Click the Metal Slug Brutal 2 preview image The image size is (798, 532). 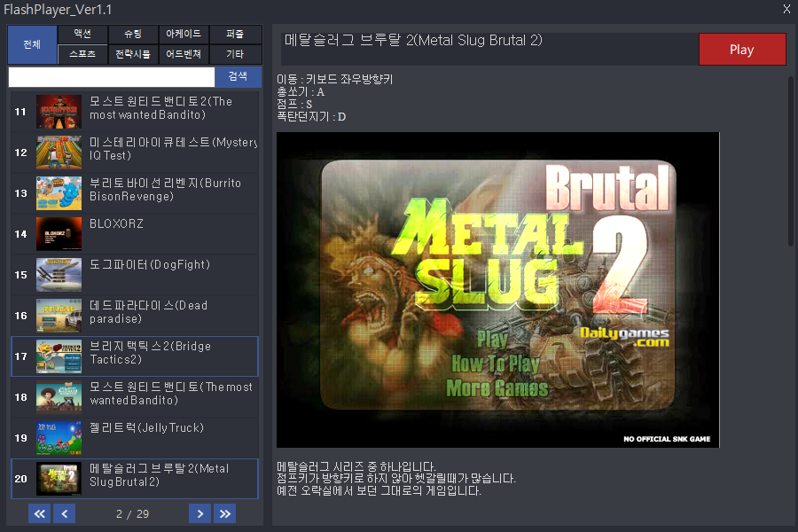(497, 290)
